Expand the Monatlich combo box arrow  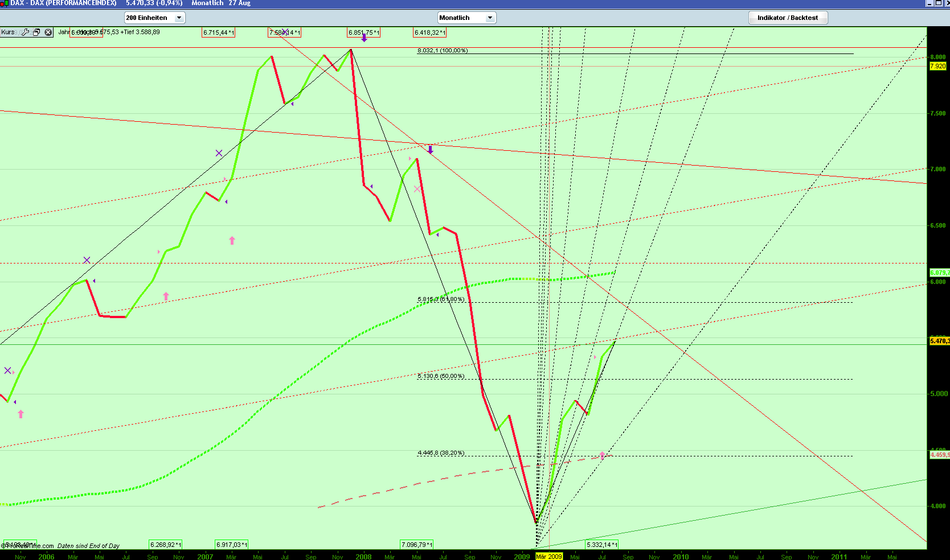(x=490, y=18)
